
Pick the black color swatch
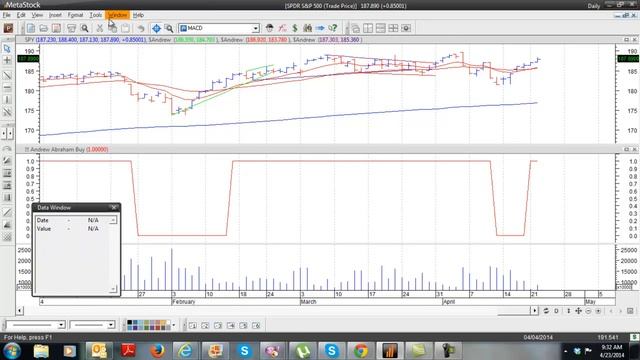pos(129,322)
